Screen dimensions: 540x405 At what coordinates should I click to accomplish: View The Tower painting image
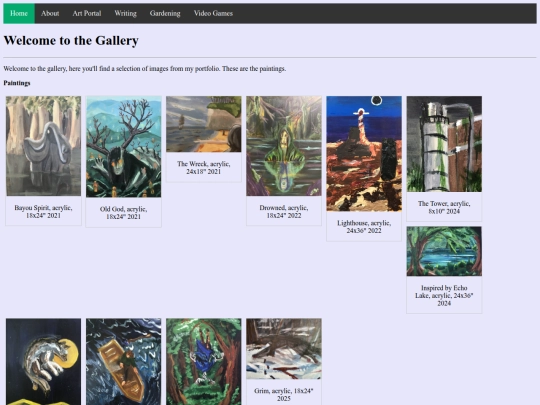[444, 144]
